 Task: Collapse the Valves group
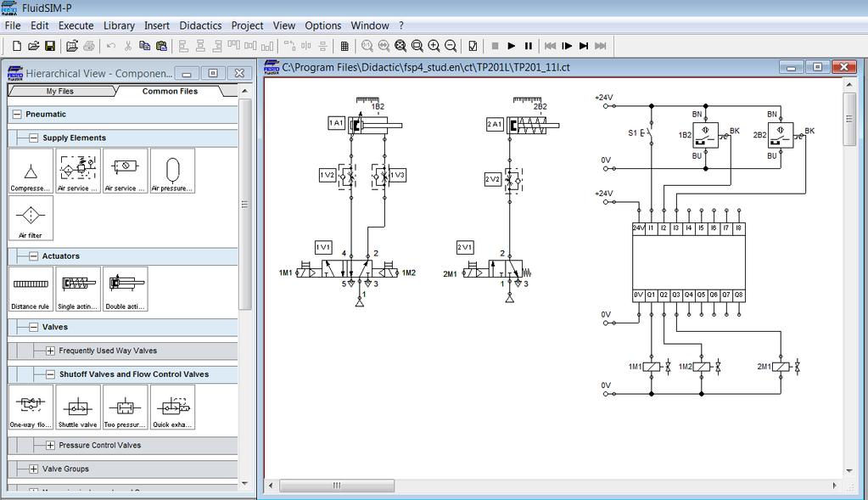(x=34, y=327)
